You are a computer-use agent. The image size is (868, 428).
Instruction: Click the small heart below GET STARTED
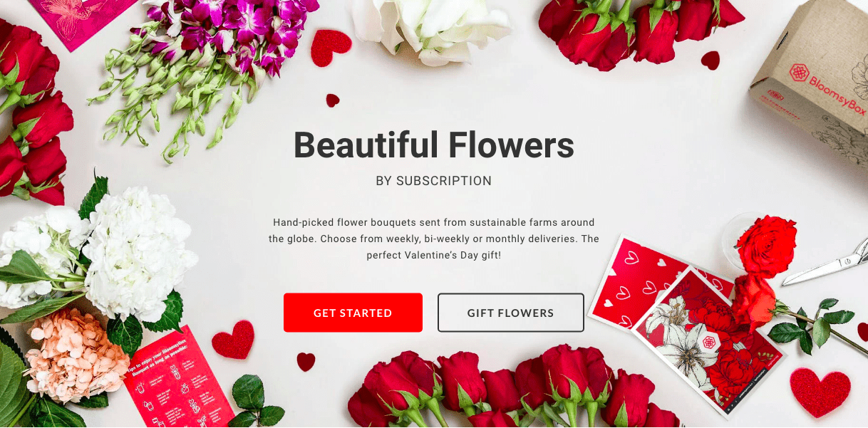pos(306,362)
